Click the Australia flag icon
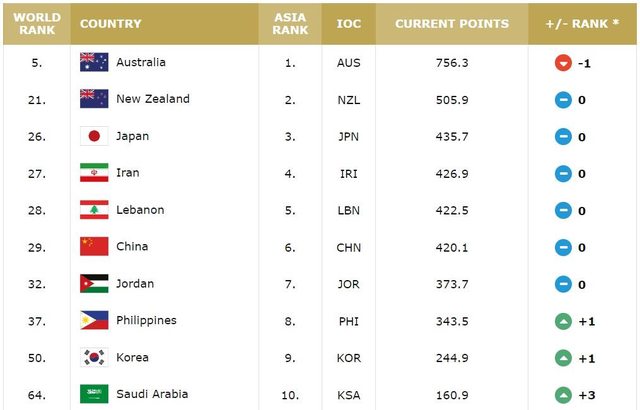 [x=94, y=62]
